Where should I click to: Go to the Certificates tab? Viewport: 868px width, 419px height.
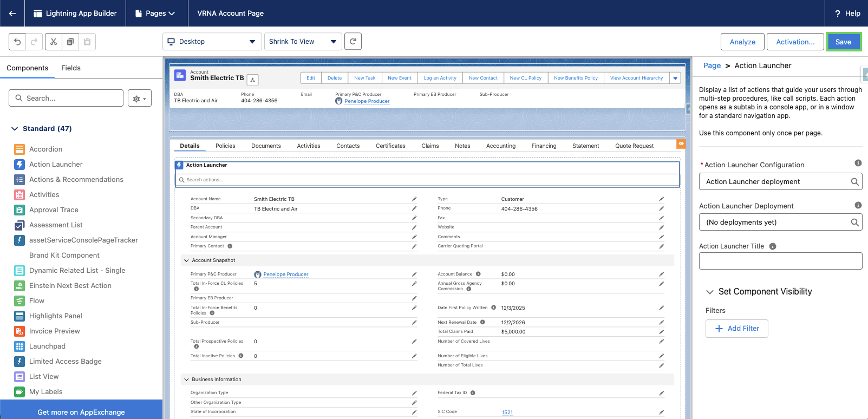(390, 146)
